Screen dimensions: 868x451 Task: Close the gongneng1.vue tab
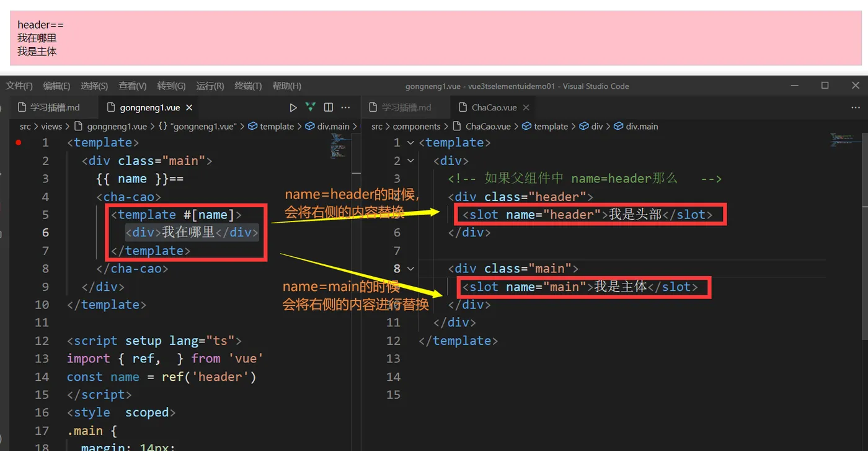click(x=189, y=107)
